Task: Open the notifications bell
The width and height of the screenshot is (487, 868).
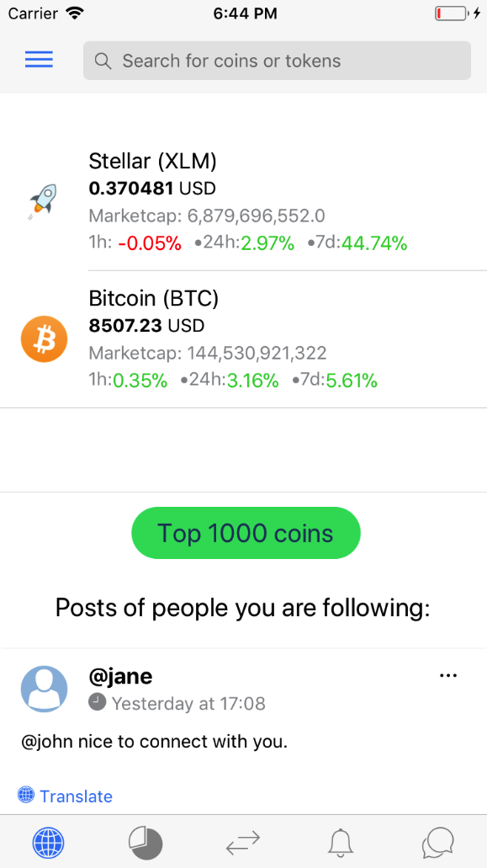Action: (340, 842)
